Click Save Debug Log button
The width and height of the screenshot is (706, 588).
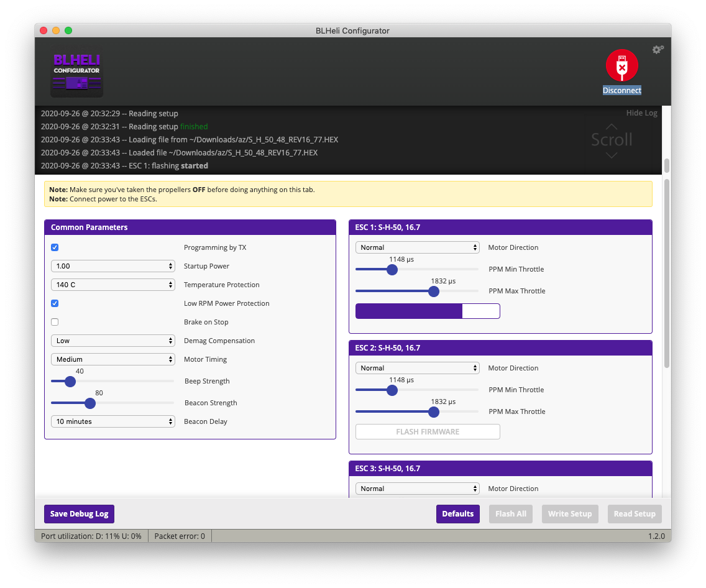pos(80,513)
